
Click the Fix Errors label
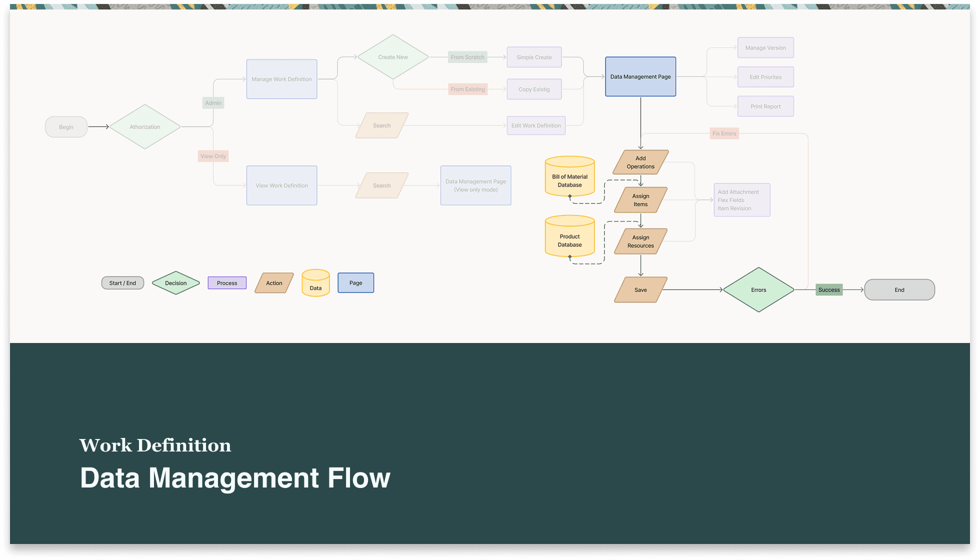tap(724, 133)
